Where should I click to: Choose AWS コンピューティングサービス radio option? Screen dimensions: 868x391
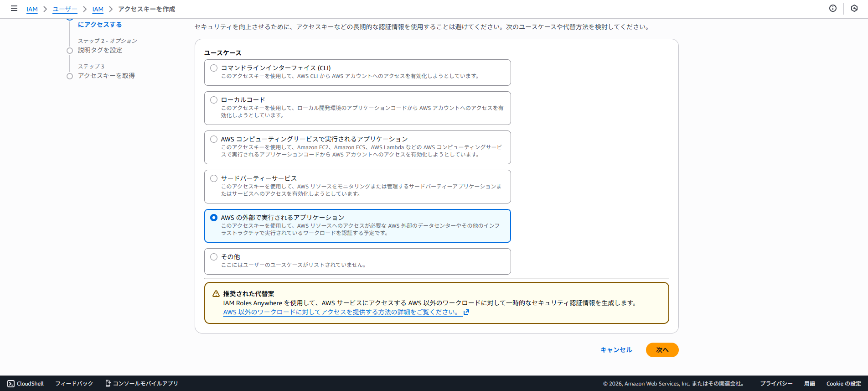tap(214, 139)
